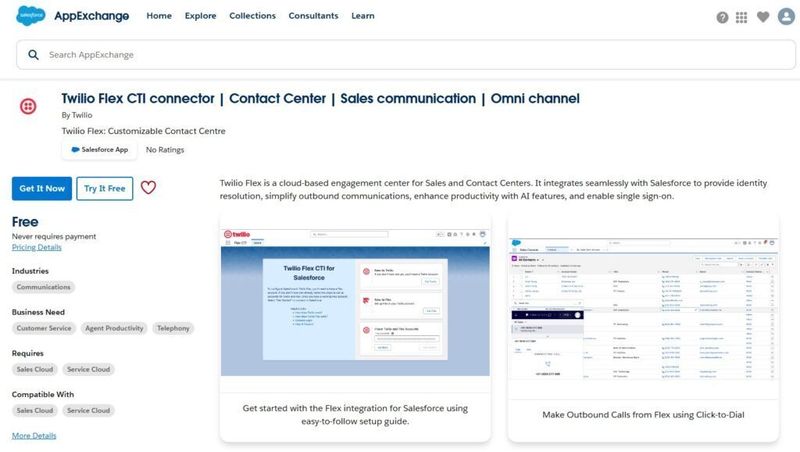Open the Consultants menu

pyautogui.click(x=313, y=16)
